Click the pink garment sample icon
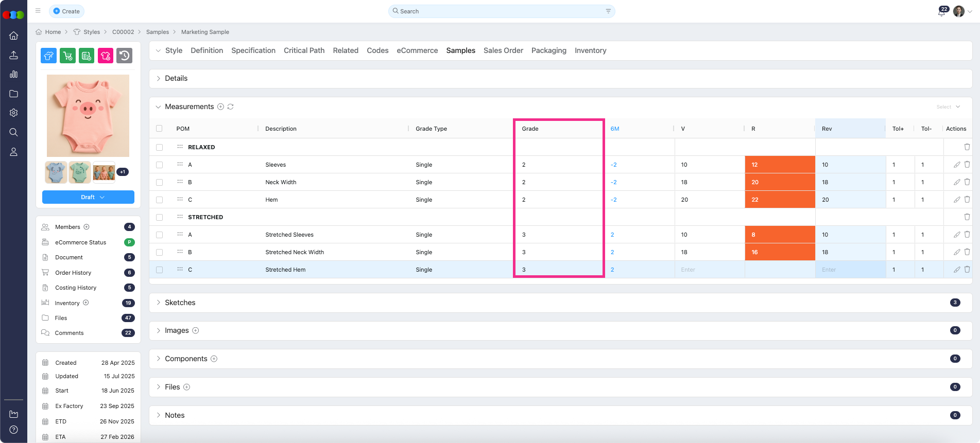This screenshot has height=443, width=980. pyautogui.click(x=106, y=56)
